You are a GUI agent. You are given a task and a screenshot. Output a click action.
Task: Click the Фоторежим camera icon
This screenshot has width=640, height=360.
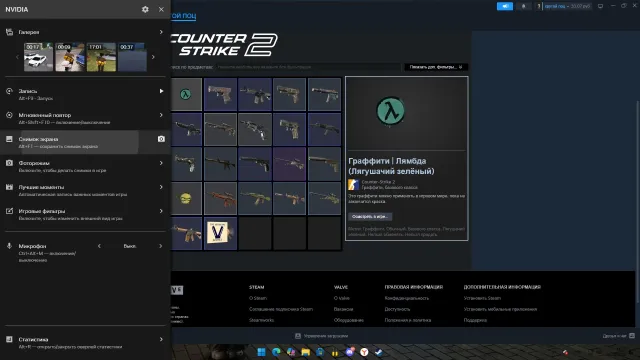(9, 163)
